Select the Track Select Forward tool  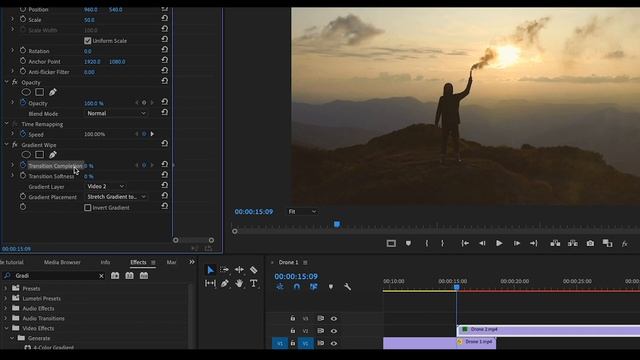pyautogui.click(x=224, y=270)
